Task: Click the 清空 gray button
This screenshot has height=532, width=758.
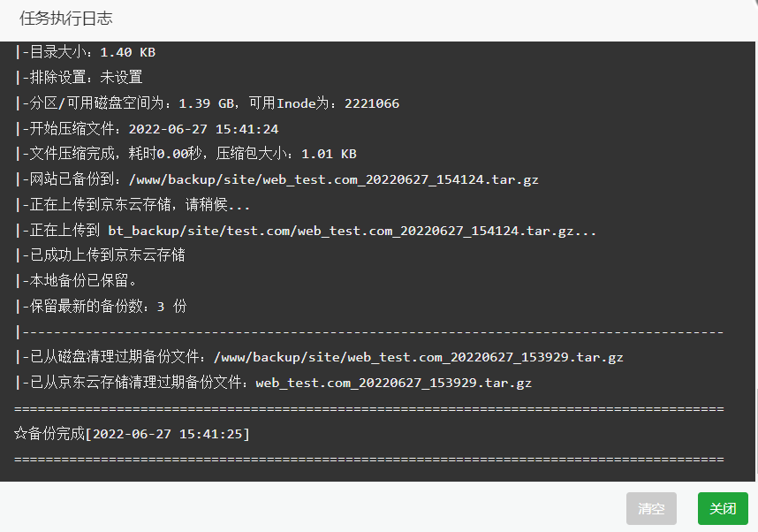Action: [651, 508]
